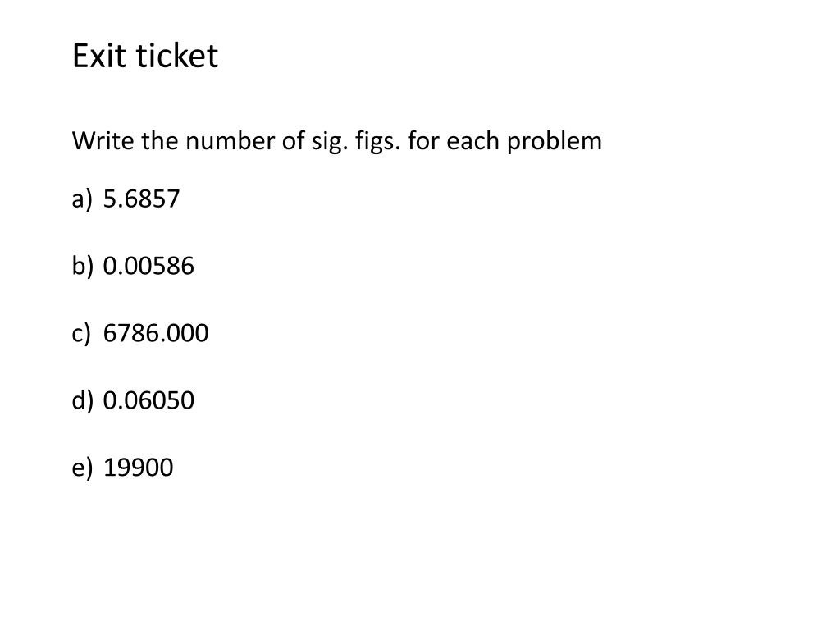Select the number 0.00586
Image resolution: width=840 pixels, height=630 pixels.
click(148, 267)
